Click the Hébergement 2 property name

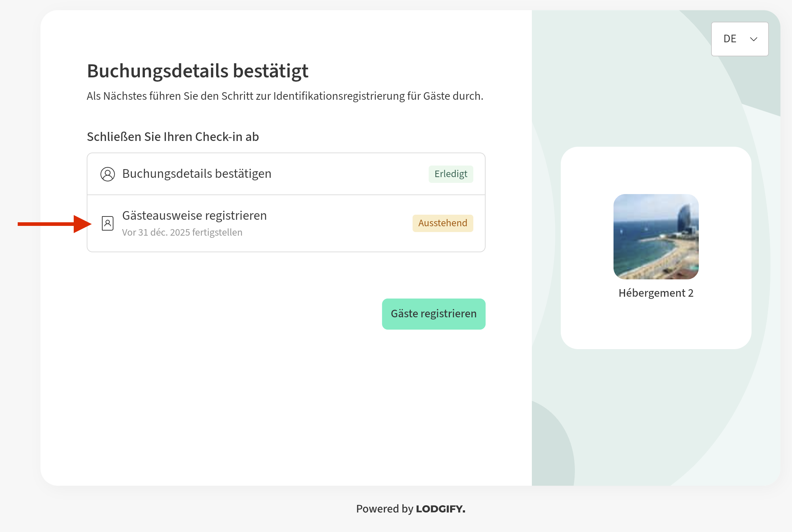pos(656,293)
